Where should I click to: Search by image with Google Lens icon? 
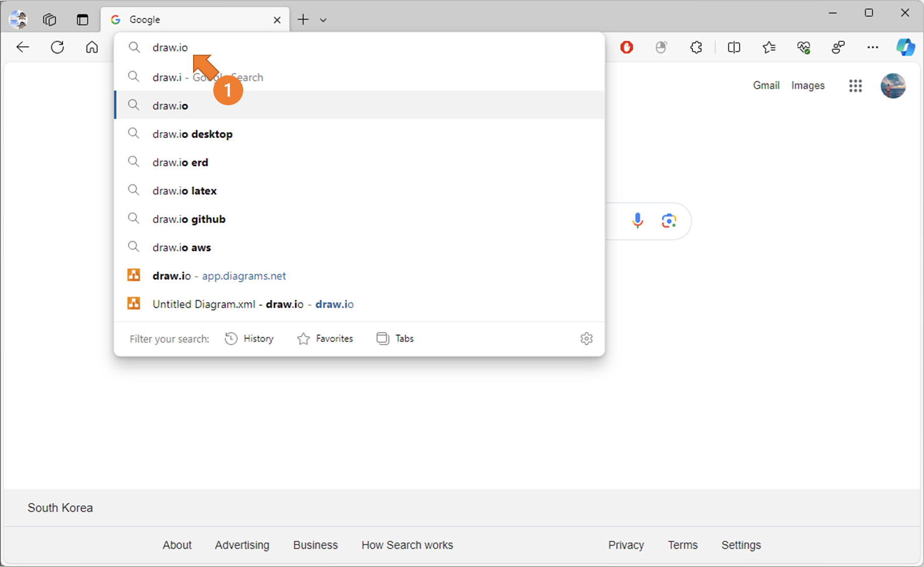click(669, 221)
